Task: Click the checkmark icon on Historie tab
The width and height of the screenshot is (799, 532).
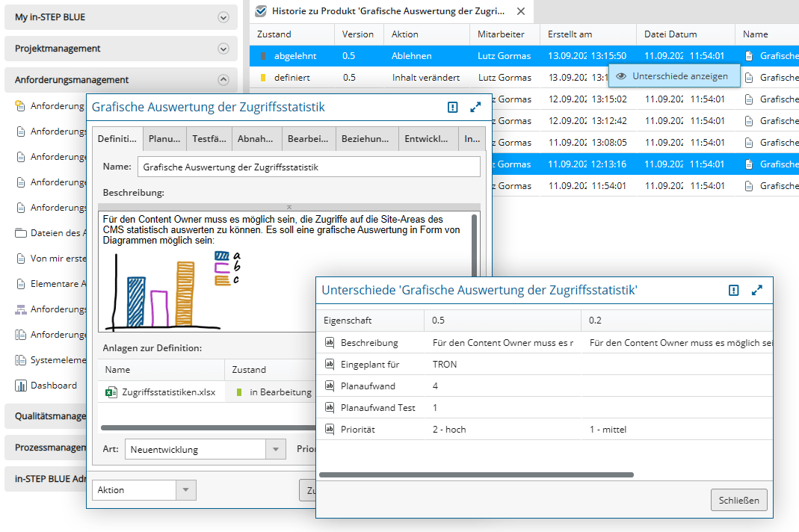Action: tap(260, 11)
